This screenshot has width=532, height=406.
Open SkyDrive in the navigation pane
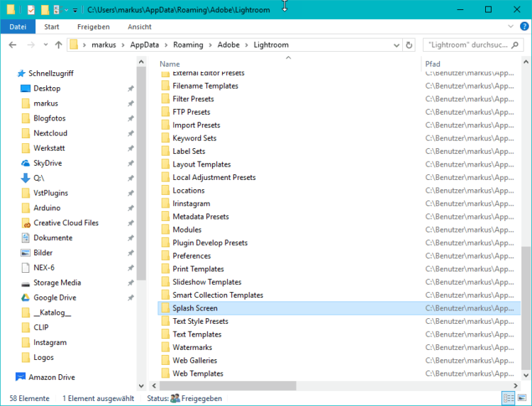pos(48,163)
